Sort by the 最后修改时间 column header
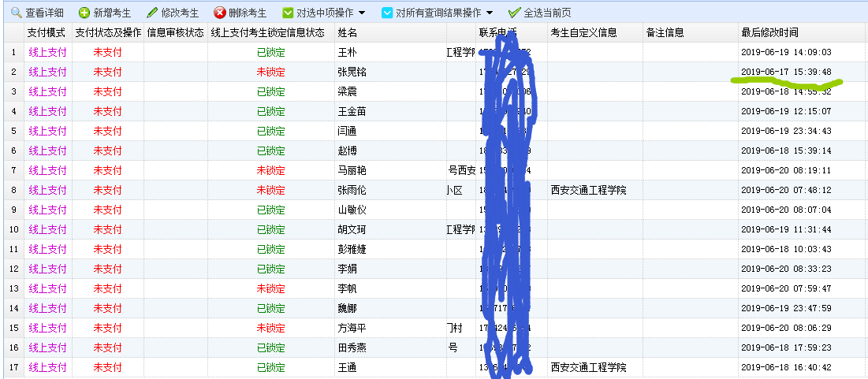 (769, 33)
